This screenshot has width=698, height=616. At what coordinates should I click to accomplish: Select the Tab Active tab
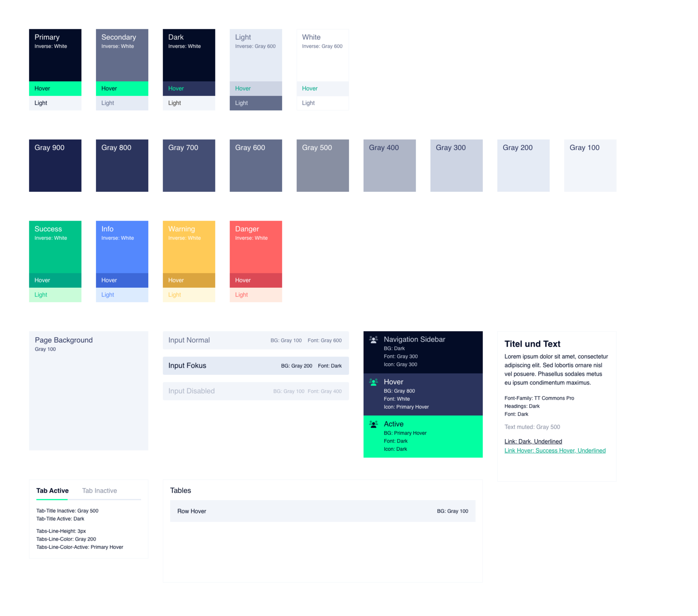pos(52,490)
